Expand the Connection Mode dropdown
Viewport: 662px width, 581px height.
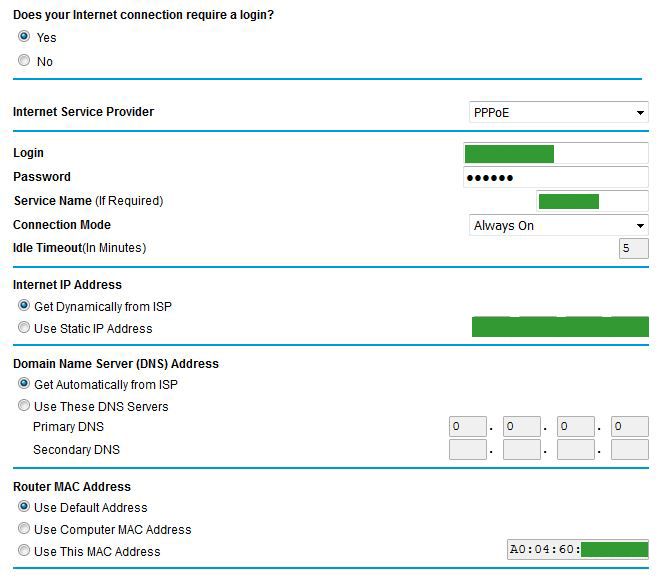coord(558,226)
